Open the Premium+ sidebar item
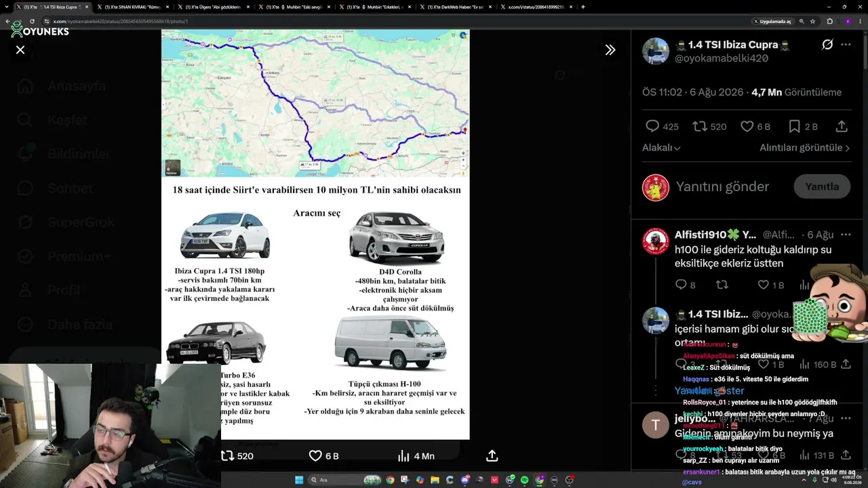 64,256
